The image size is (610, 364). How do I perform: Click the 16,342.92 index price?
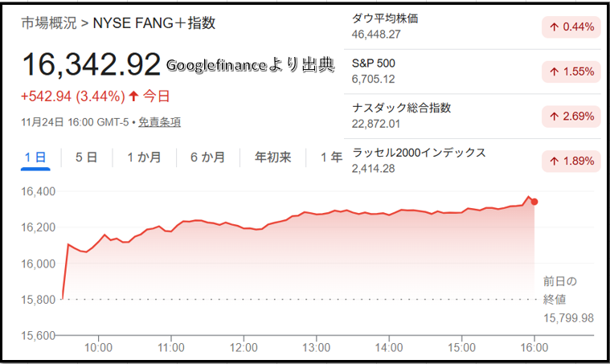tap(92, 66)
